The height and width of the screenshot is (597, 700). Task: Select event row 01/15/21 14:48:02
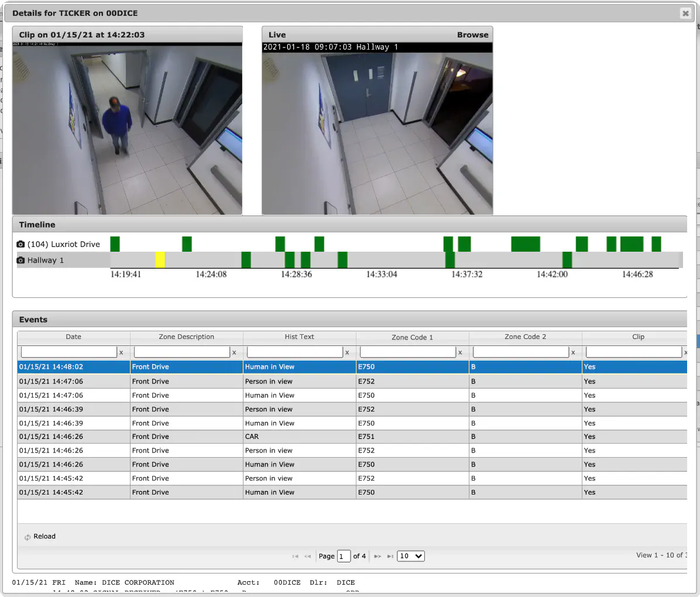(352, 367)
